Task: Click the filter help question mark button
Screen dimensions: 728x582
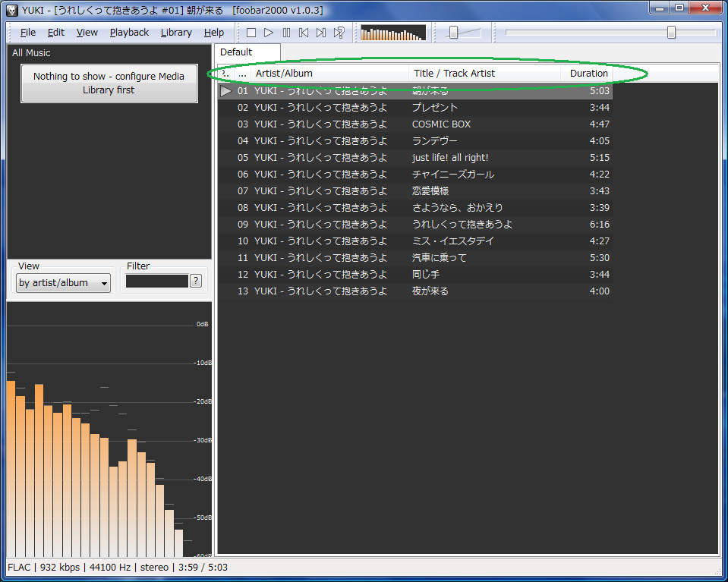Action: click(x=196, y=281)
